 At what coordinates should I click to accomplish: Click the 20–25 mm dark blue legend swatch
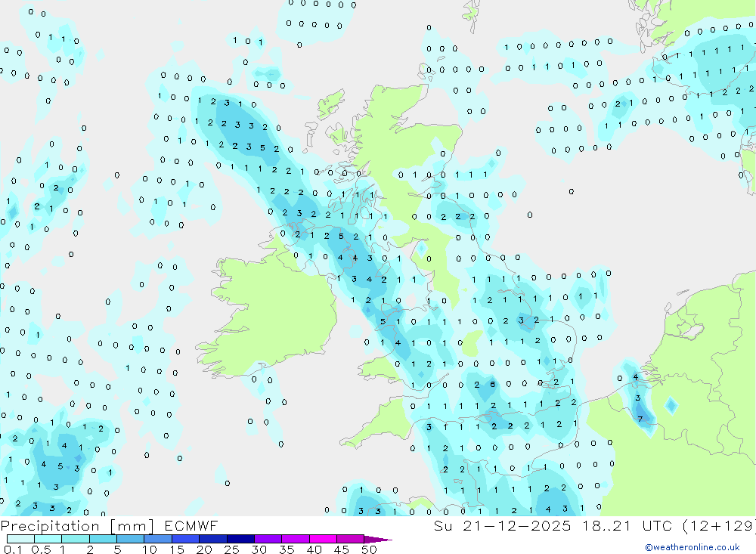[213, 539]
